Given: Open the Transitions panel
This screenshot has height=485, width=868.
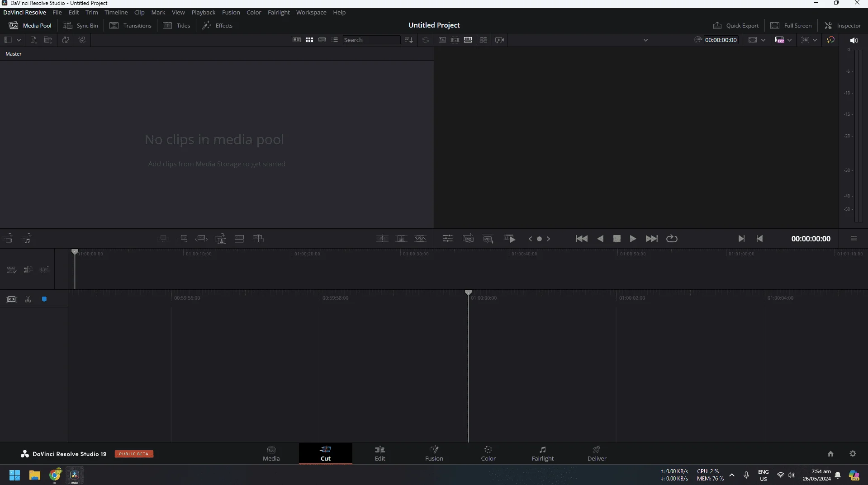Looking at the screenshot, I should point(131,25).
